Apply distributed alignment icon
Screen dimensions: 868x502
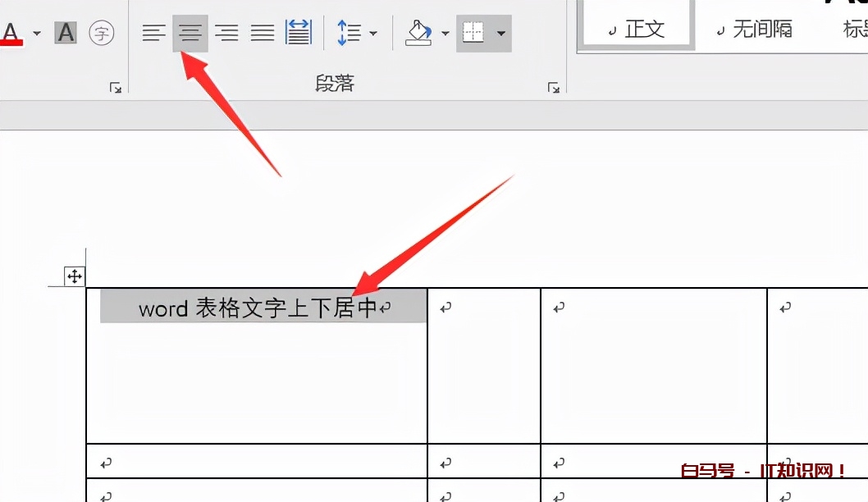click(x=299, y=34)
